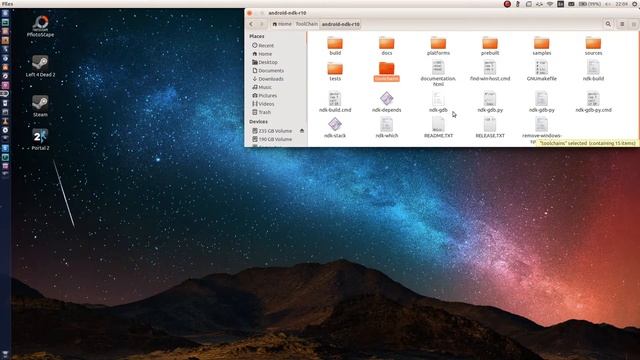Screen dimensions: 640x360
Task: Go forward in Files navigation
Action: (x=262, y=24)
